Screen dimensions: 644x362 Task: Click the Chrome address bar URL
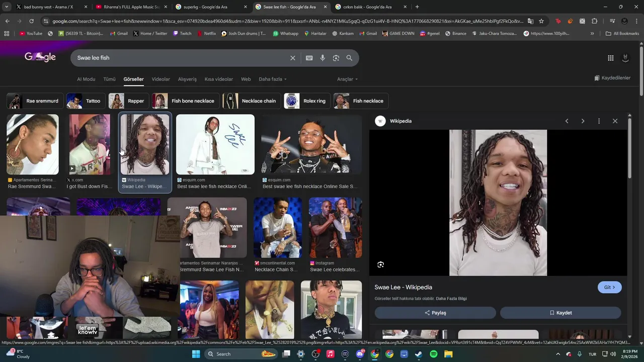[288, 21]
